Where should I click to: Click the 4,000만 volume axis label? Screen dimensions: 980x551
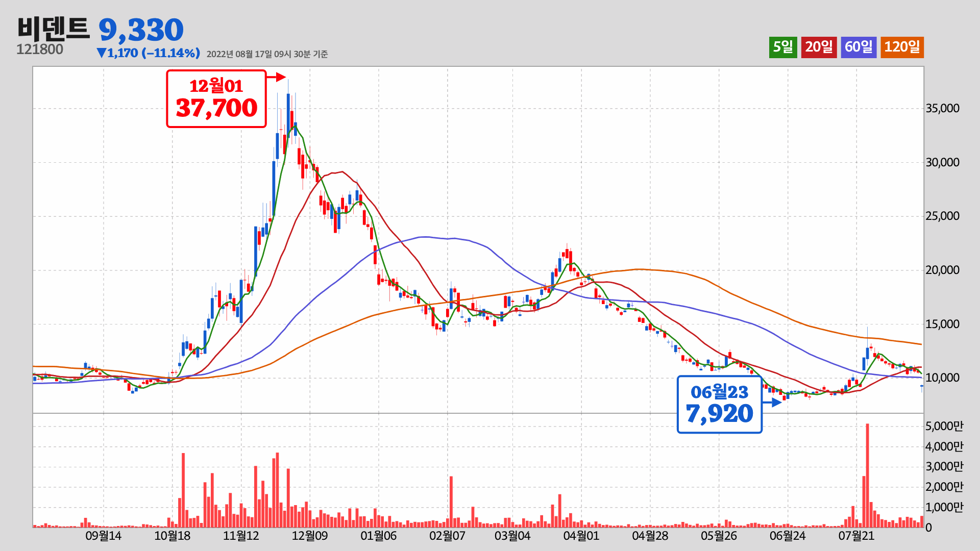click(x=944, y=446)
